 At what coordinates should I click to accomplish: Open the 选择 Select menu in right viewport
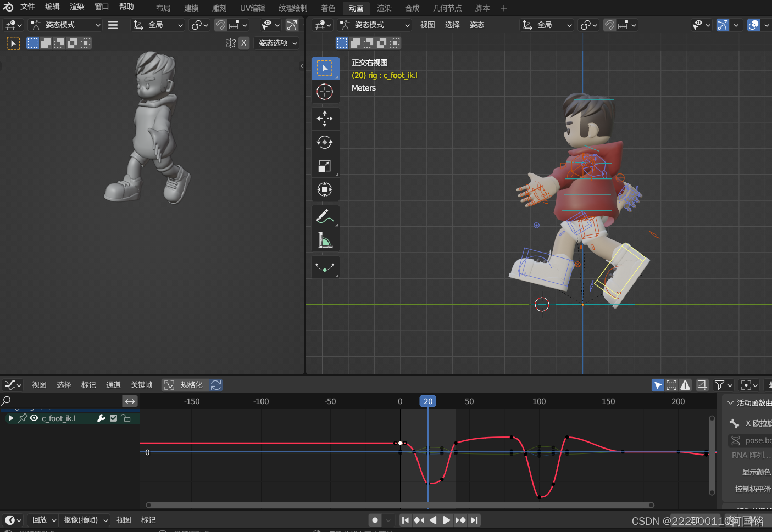pyautogui.click(x=452, y=25)
